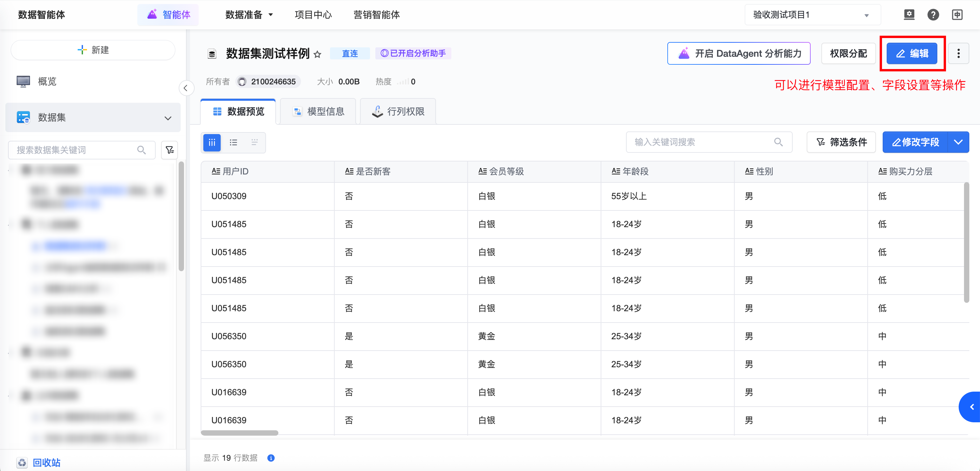Open the help question mark icon

click(933, 15)
